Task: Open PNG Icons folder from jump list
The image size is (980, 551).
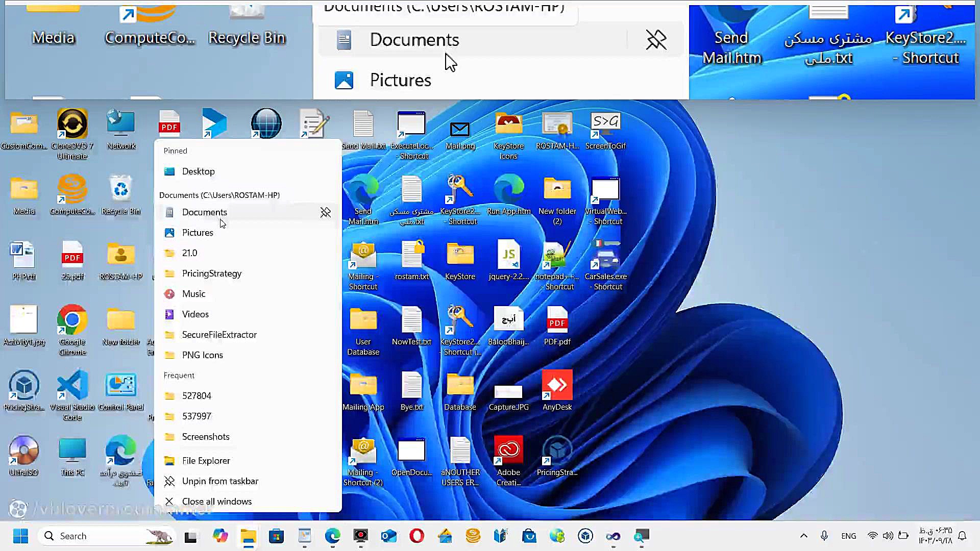Action: click(x=248, y=355)
